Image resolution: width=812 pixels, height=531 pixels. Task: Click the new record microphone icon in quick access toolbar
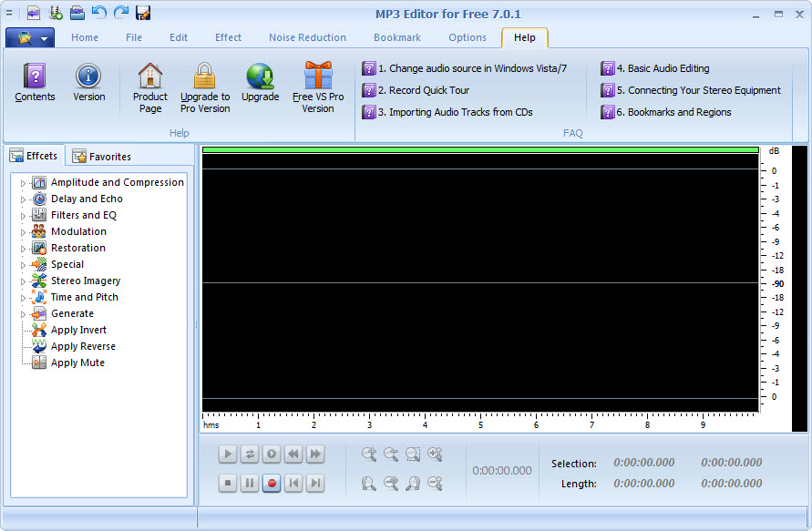click(56, 13)
